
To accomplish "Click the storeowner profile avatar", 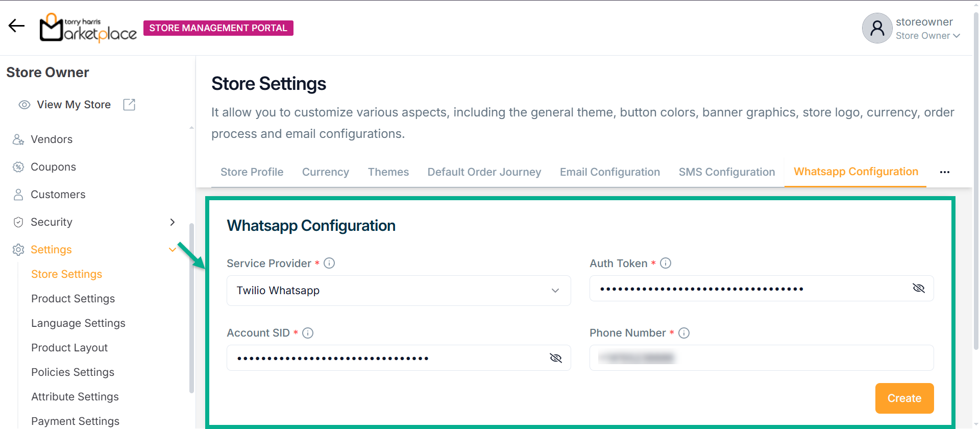I will click(877, 28).
